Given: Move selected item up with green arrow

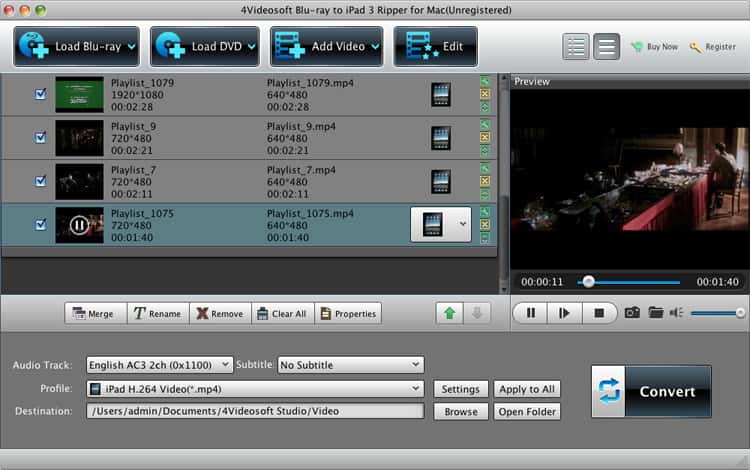Looking at the screenshot, I should point(449,314).
